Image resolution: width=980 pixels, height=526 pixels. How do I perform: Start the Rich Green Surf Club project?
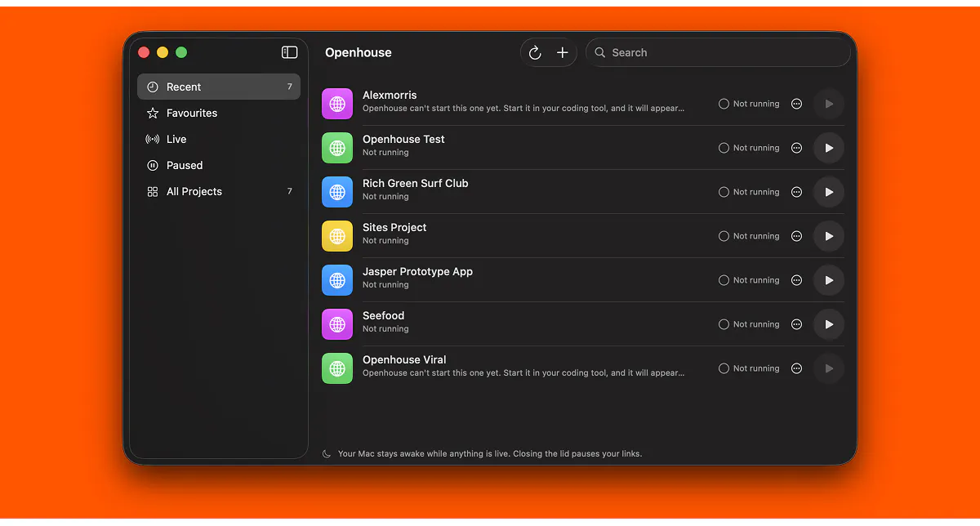click(x=829, y=192)
